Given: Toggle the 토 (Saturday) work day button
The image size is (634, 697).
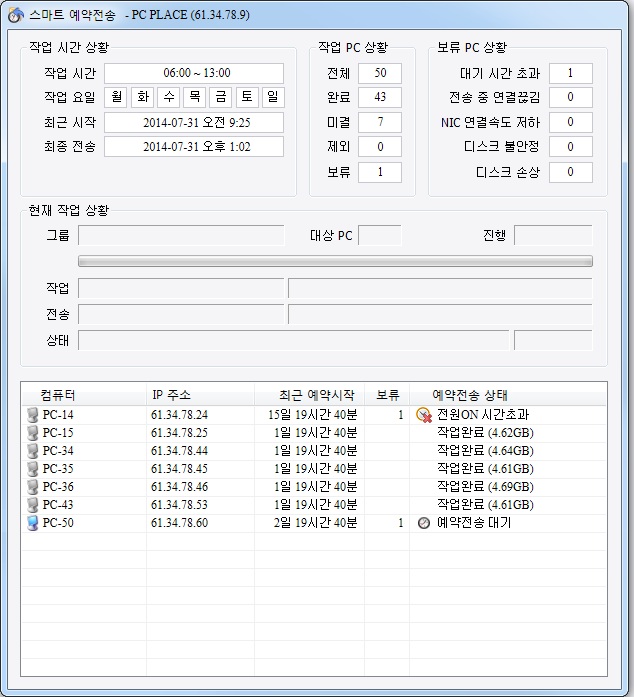Looking at the screenshot, I should [246, 98].
